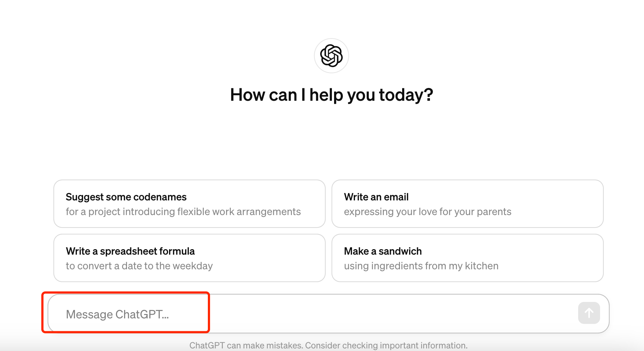Click "expressing your love for your parents" subtitle

click(x=427, y=212)
